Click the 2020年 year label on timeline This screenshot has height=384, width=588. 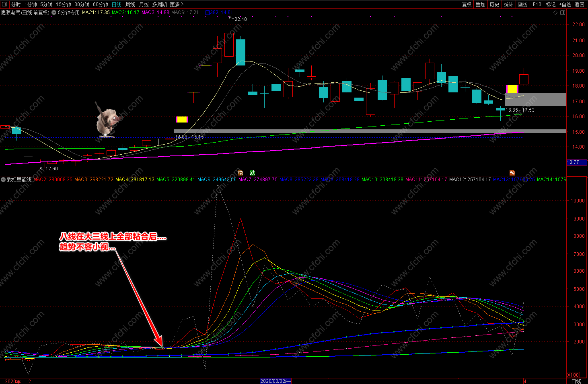12,381
